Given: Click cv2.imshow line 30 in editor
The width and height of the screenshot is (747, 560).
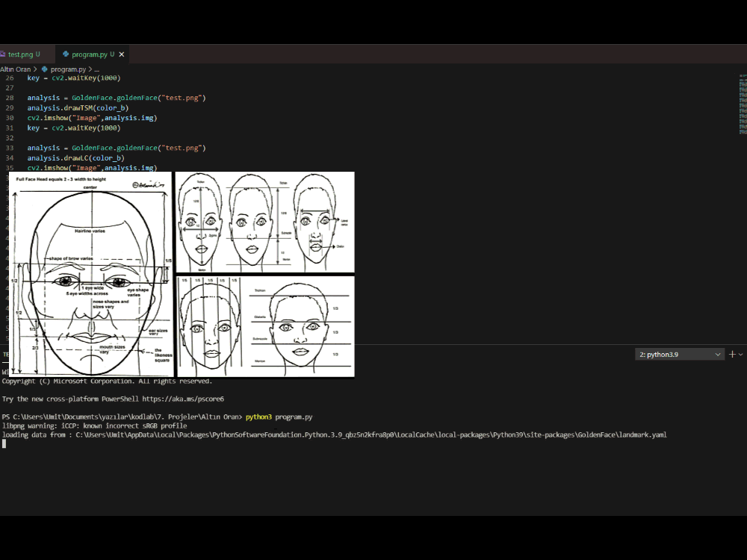Looking at the screenshot, I should [92, 118].
